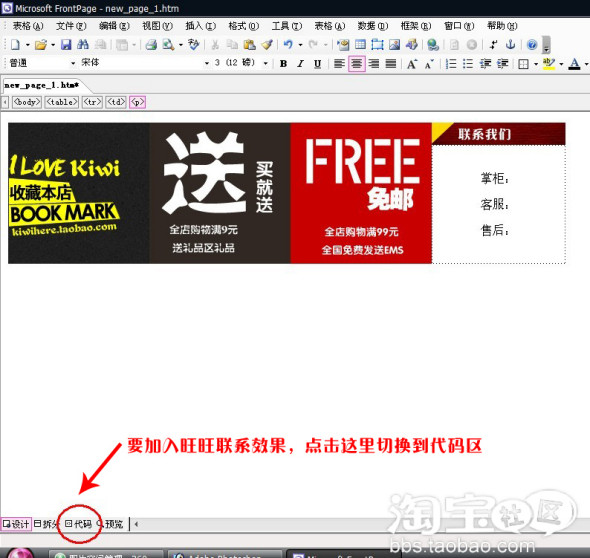This screenshot has width=590, height=558.
Task: Open help with the blue question icon
Action: coord(532,45)
